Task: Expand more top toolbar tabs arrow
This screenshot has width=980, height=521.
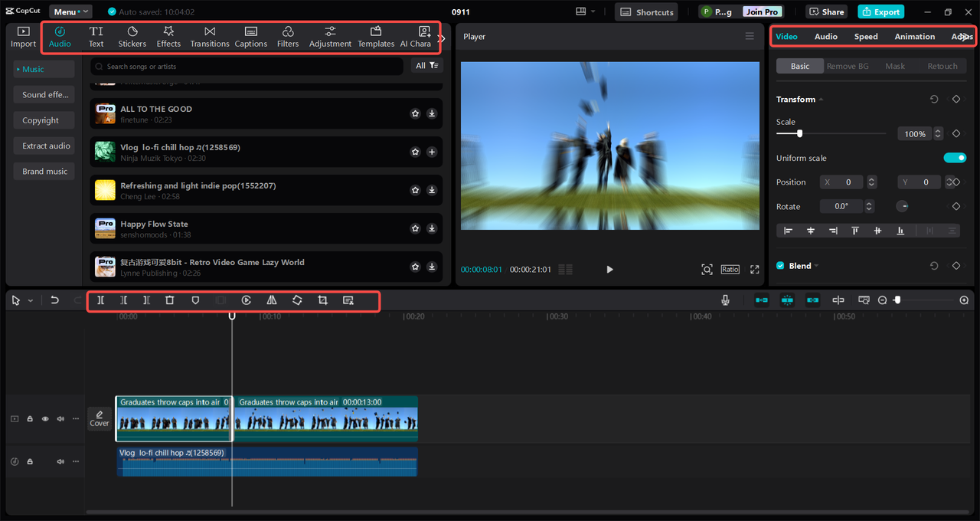Action: [x=442, y=38]
